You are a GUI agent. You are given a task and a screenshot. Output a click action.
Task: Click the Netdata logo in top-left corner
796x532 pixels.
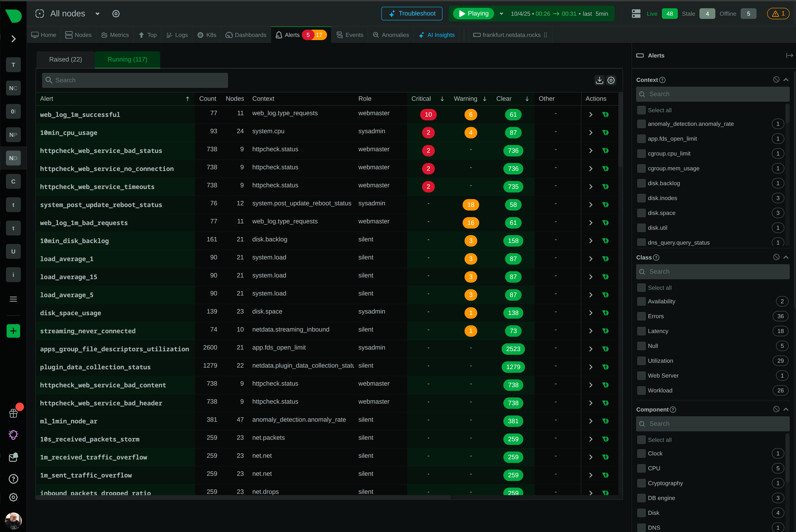(x=13, y=16)
